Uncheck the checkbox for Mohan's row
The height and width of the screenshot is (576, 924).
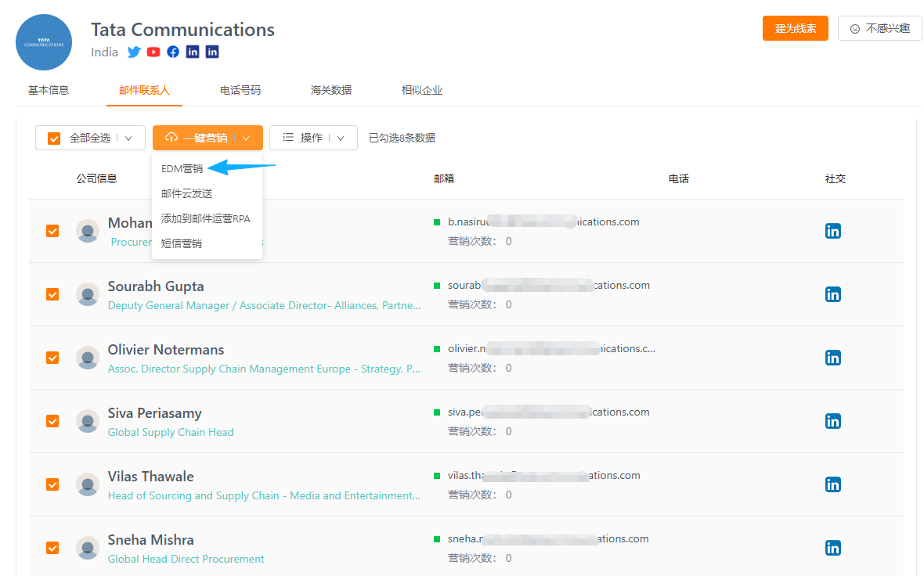click(x=52, y=231)
